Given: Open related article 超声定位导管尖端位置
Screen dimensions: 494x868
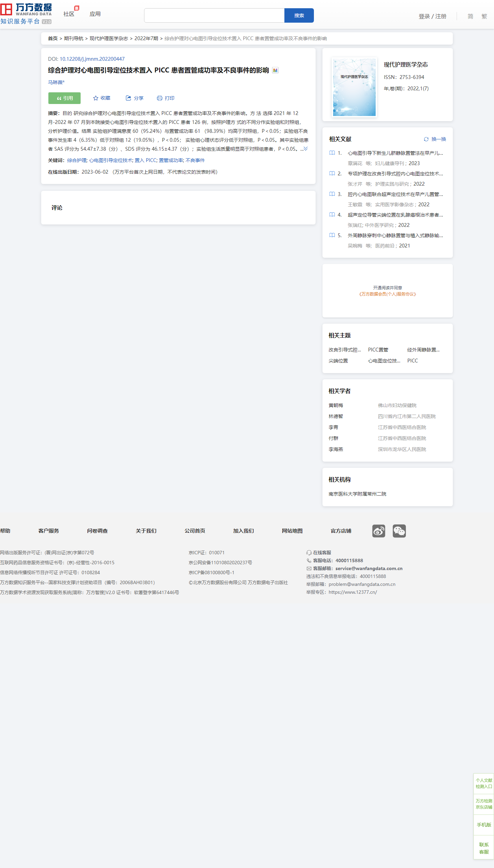Looking at the screenshot, I should (395, 215).
